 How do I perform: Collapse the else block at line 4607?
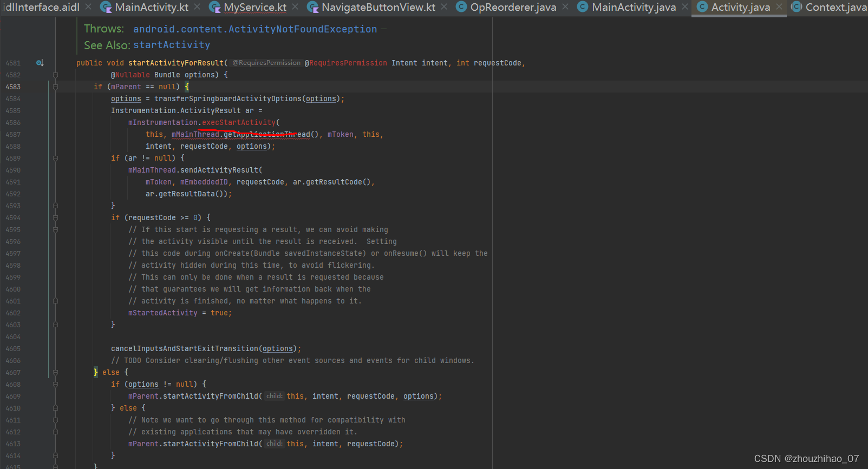[55, 372]
